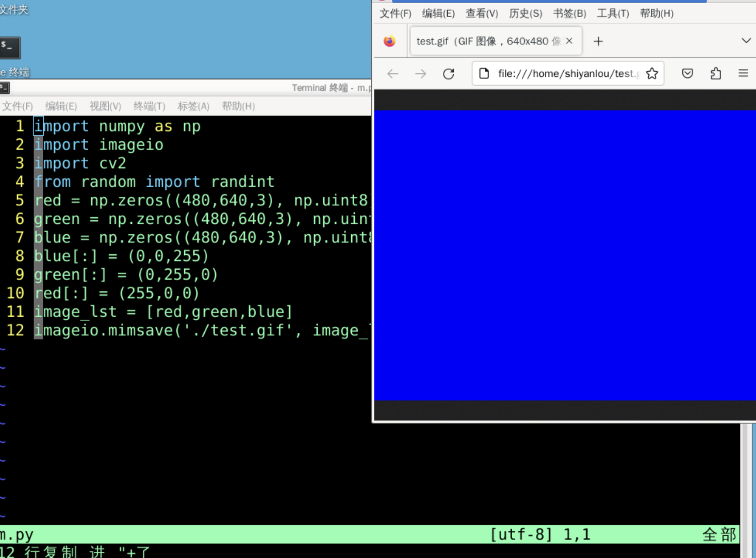Click 'image_lst = [red,green,blue]' line

click(x=163, y=311)
